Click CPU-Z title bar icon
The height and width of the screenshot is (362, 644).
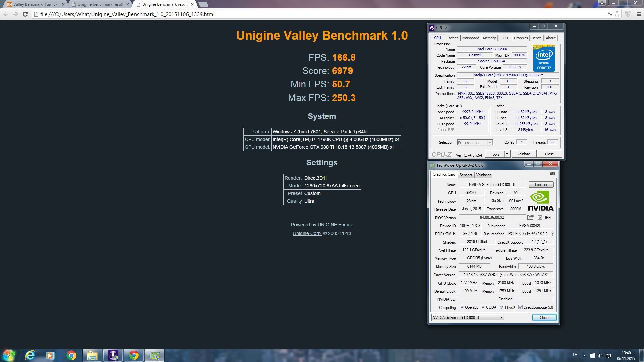pyautogui.click(x=432, y=28)
